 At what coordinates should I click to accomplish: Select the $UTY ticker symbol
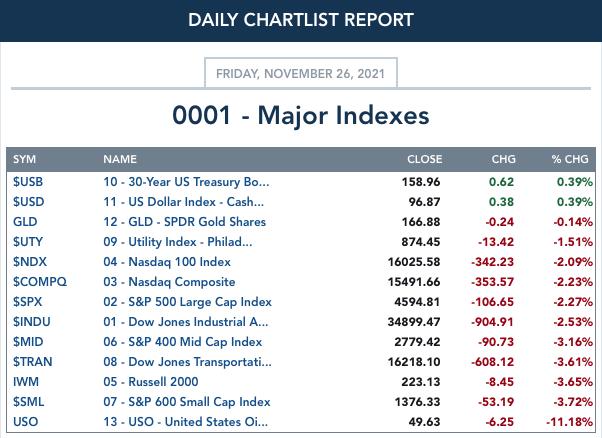pyautogui.click(x=28, y=242)
